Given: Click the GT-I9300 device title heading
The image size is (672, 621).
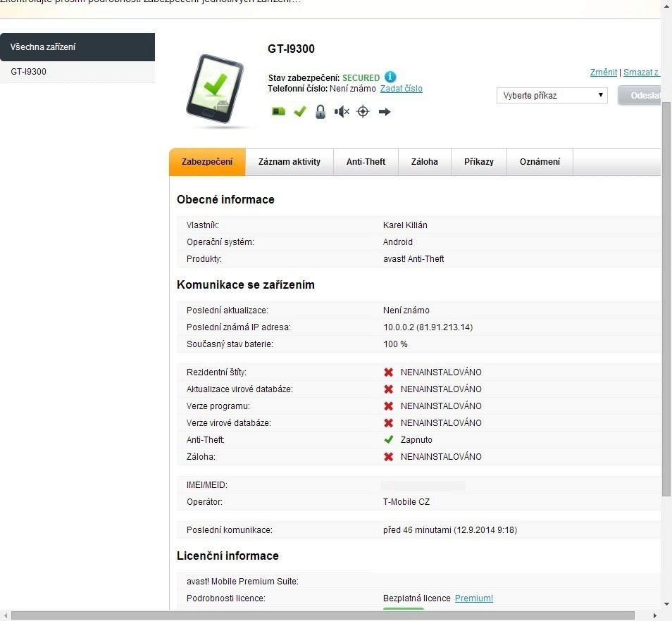Looking at the screenshot, I should (291, 49).
